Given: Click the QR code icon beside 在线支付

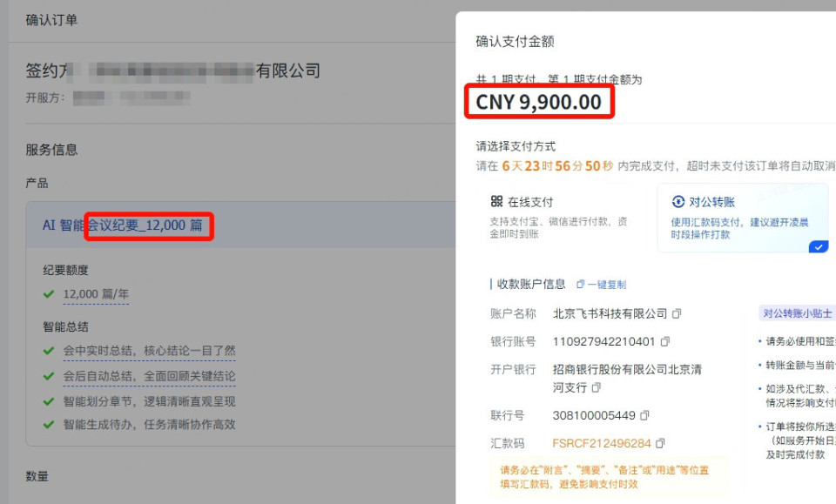Looking at the screenshot, I should 496,201.
